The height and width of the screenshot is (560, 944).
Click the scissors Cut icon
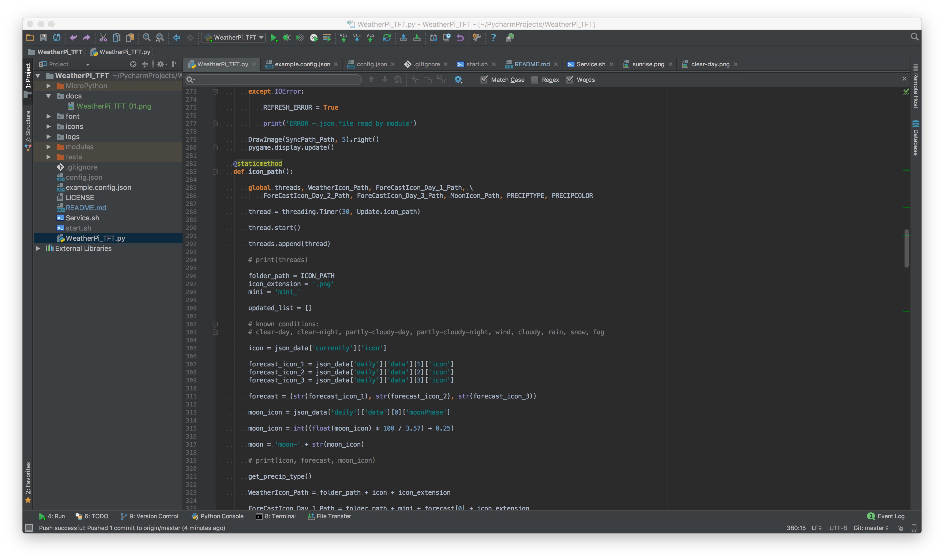[103, 38]
